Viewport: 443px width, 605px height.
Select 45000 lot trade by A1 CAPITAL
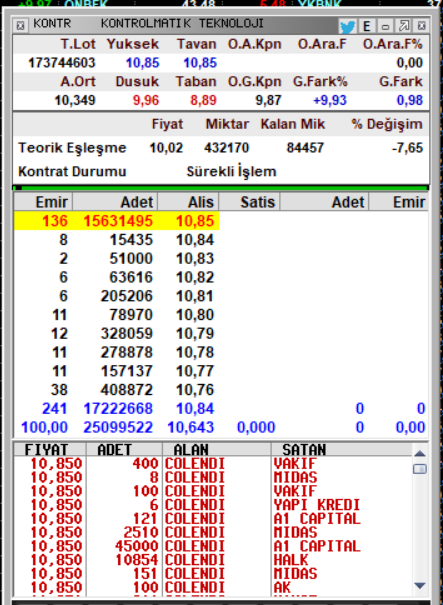213,546
